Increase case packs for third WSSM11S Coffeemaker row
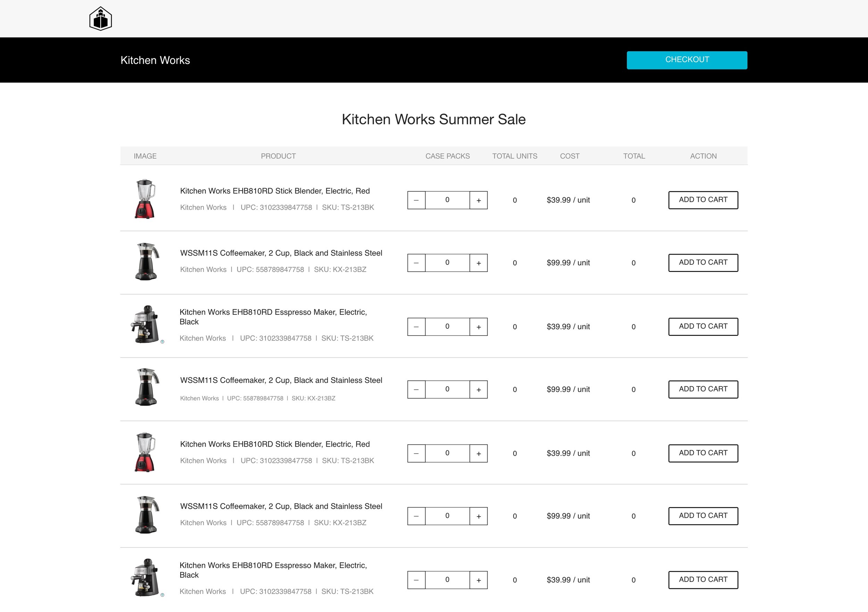Screen dimensions: 868x612 tap(478, 516)
